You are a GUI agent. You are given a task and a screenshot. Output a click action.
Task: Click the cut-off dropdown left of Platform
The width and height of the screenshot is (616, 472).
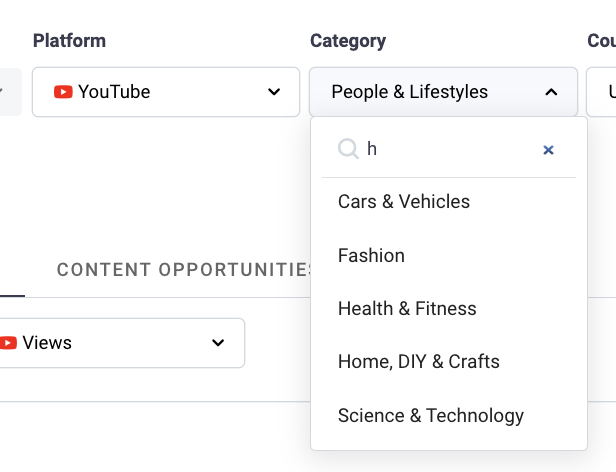(x=8, y=92)
